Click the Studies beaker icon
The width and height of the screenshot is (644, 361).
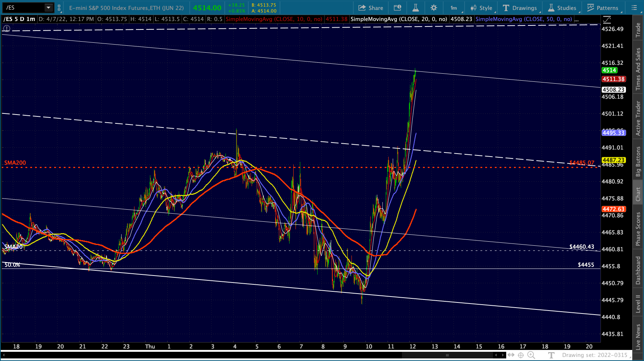551,8
